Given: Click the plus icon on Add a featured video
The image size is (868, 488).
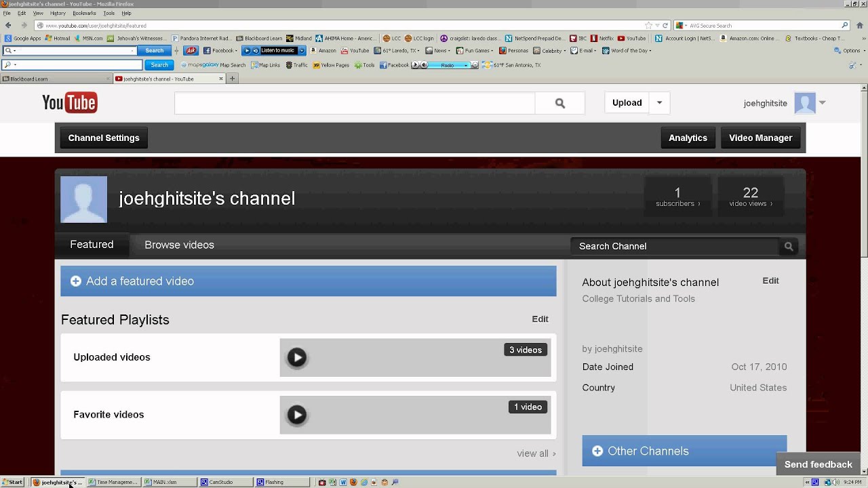Looking at the screenshot, I should (76, 281).
